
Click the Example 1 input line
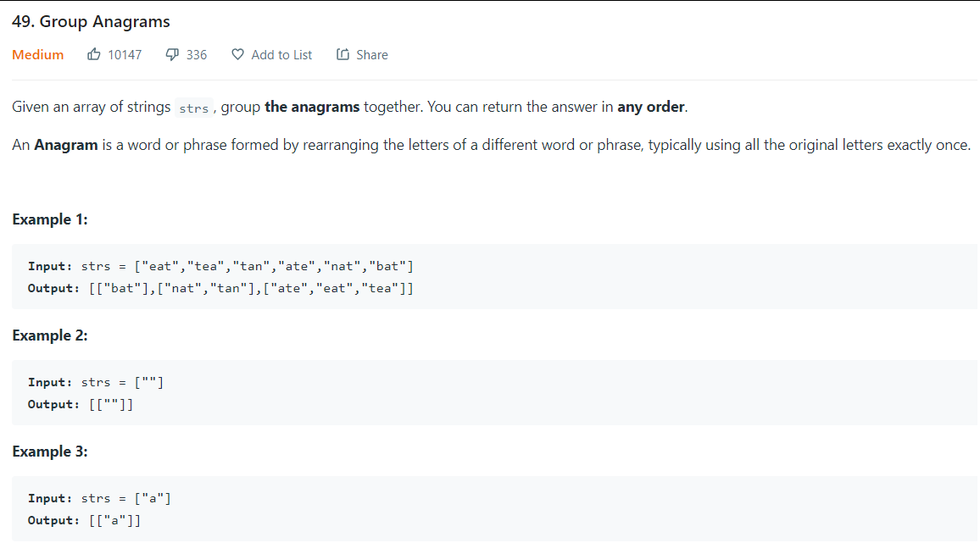tap(220, 266)
